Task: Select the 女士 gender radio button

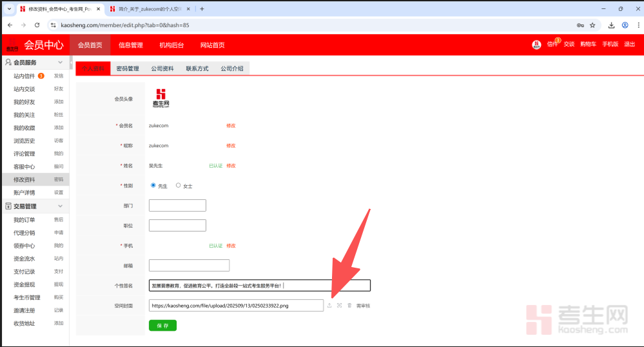Action: click(x=178, y=185)
